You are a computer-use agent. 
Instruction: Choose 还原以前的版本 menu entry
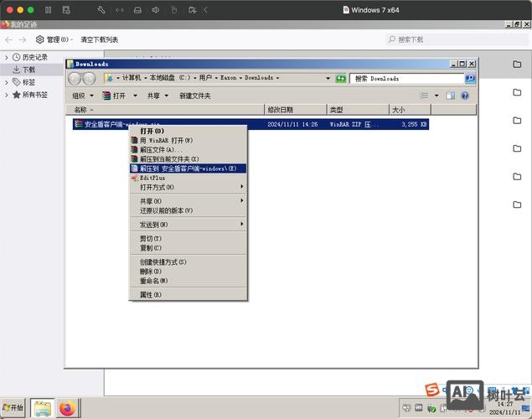[188, 210]
